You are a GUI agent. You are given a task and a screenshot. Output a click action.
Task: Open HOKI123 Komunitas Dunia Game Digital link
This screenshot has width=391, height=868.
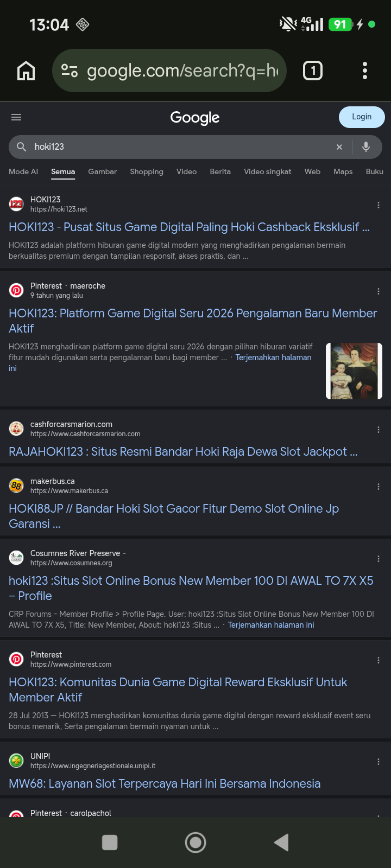pos(178,690)
